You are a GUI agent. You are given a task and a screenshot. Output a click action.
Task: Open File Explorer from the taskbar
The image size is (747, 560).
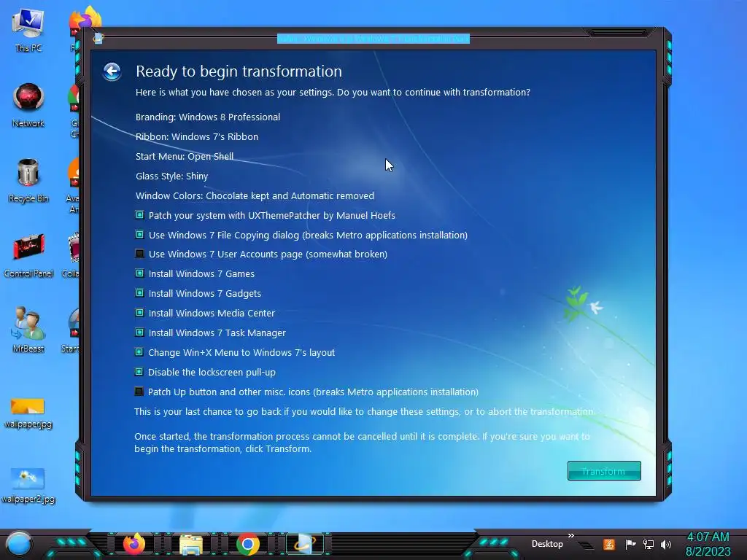pyautogui.click(x=191, y=544)
